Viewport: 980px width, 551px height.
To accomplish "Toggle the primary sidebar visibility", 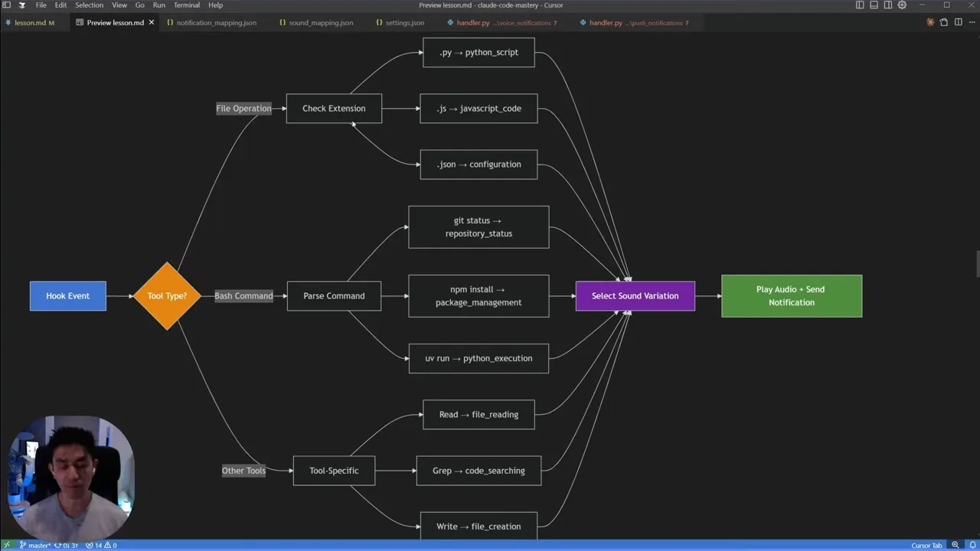I will pos(859,5).
